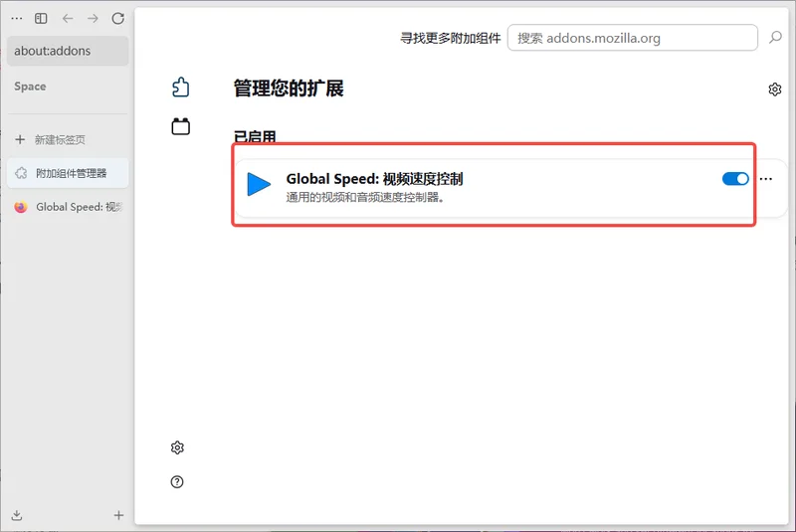The height and width of the screenshot is (532, 796).
Task: Click the magnifier search icon
Action: coord(775,37)
